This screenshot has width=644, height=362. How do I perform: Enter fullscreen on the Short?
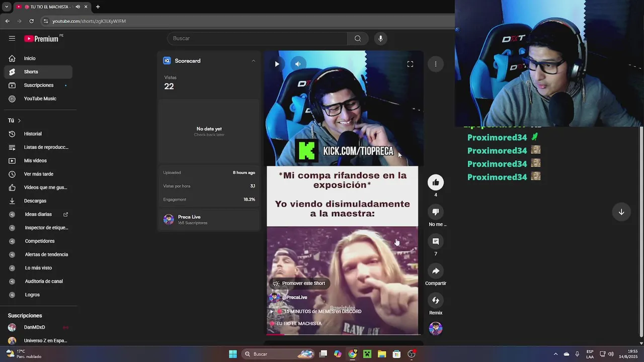[x=410, y=64]
